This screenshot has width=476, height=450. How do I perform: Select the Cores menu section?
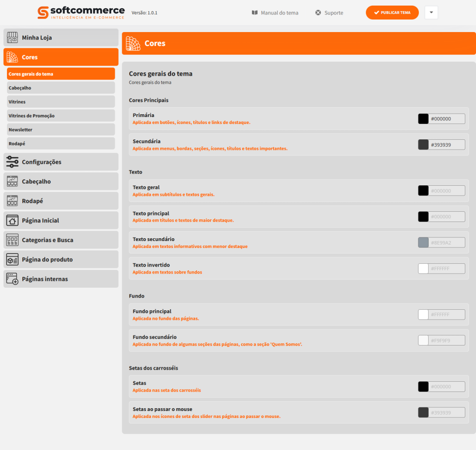tap(61, 57)
